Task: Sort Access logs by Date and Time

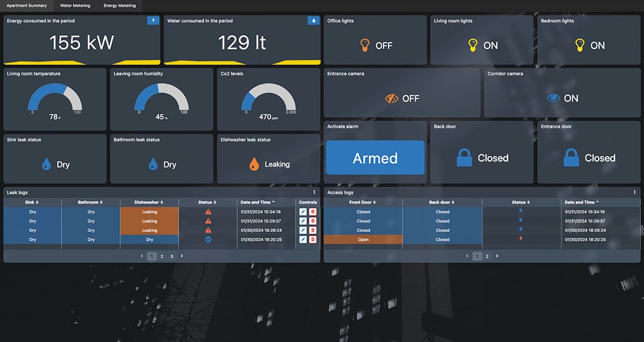Action: (x=582, y=202)
